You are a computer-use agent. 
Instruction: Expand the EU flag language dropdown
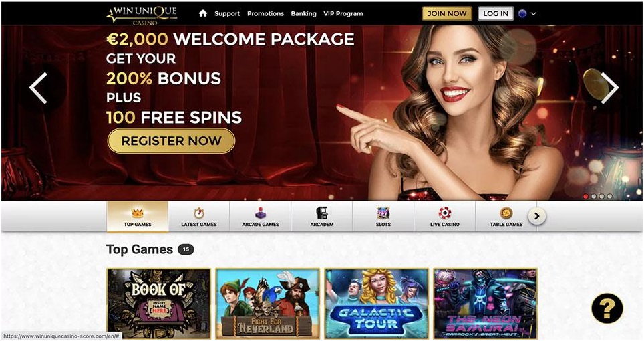tap(527, 13)
